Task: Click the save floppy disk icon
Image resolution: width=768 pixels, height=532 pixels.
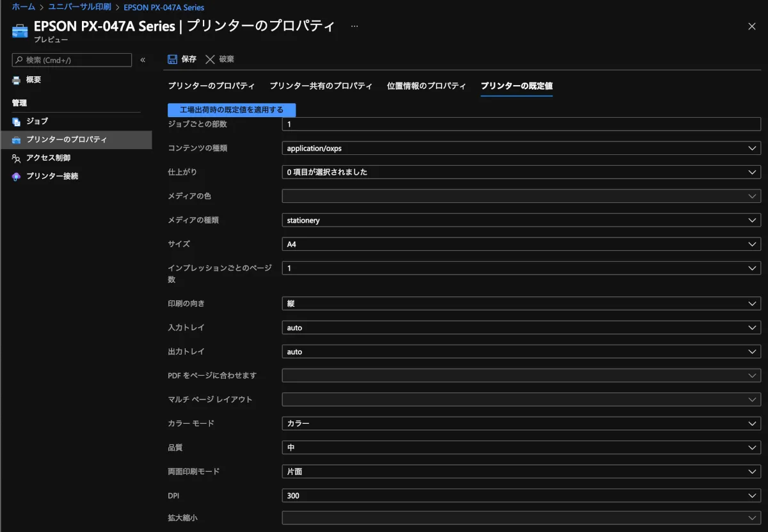Action: 172,60
